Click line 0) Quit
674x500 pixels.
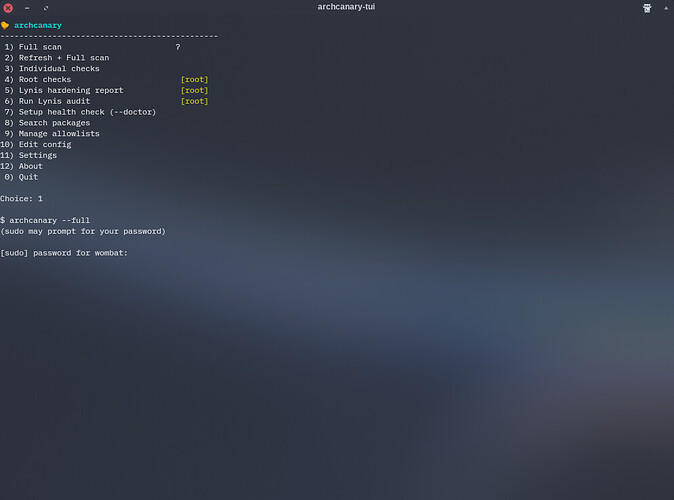pyautogui.click(x=21, y=177)
